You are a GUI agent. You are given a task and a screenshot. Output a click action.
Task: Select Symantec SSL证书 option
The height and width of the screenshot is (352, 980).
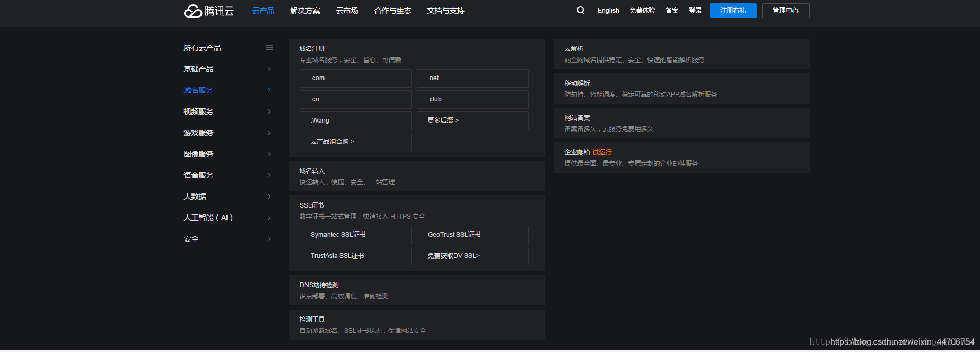coord(355,235)
